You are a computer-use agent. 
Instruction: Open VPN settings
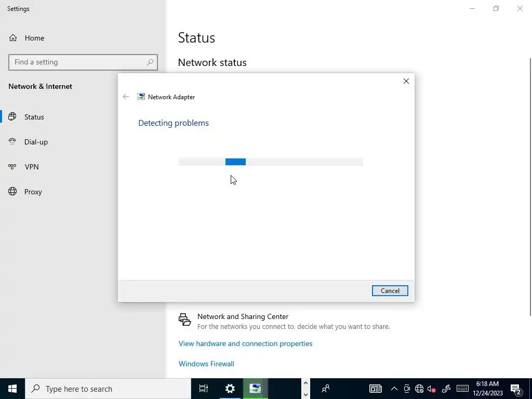[32, 167]
